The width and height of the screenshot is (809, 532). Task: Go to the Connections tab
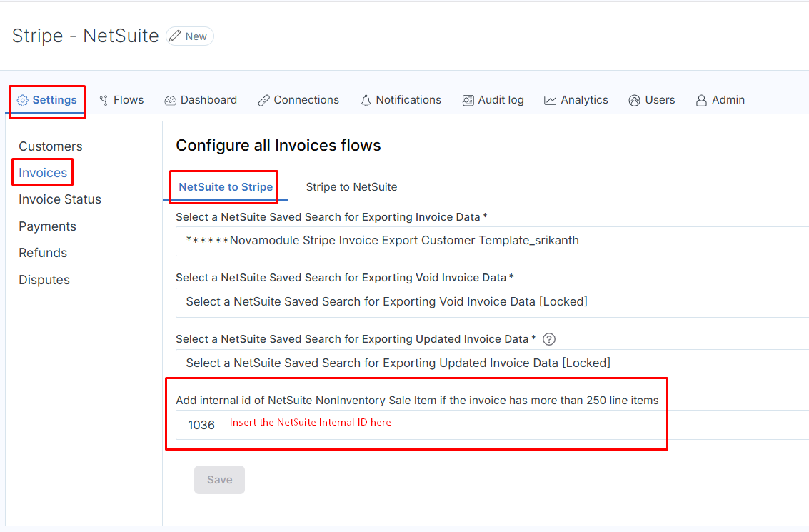click(298, 100)
